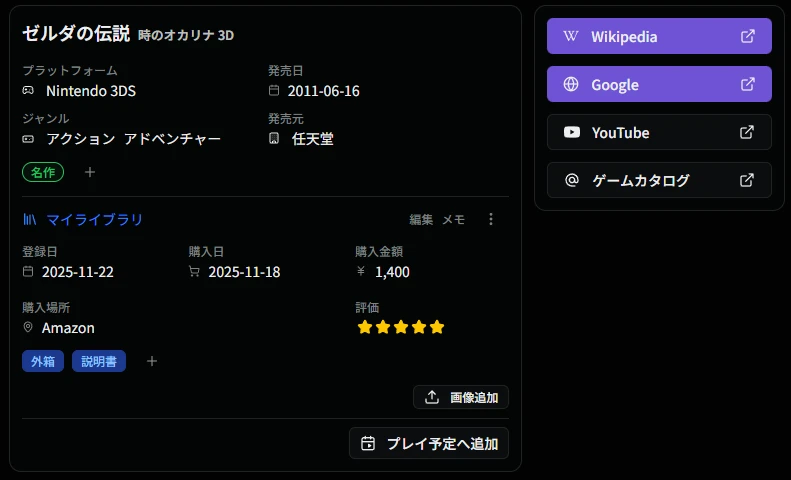Click the subtitle 時のオカリナ 3D
The height and width of the screenshot is (480, 791).
point(186,35)
